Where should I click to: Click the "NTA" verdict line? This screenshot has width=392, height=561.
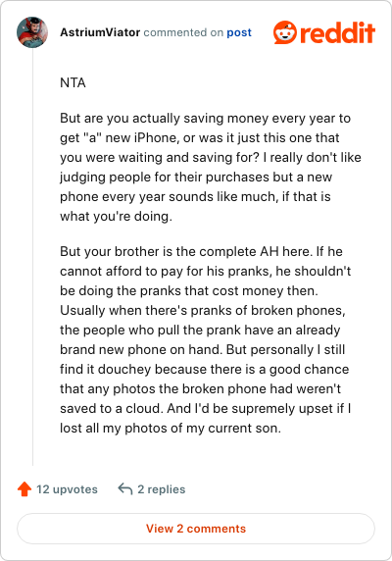click(x=73, y=82)
